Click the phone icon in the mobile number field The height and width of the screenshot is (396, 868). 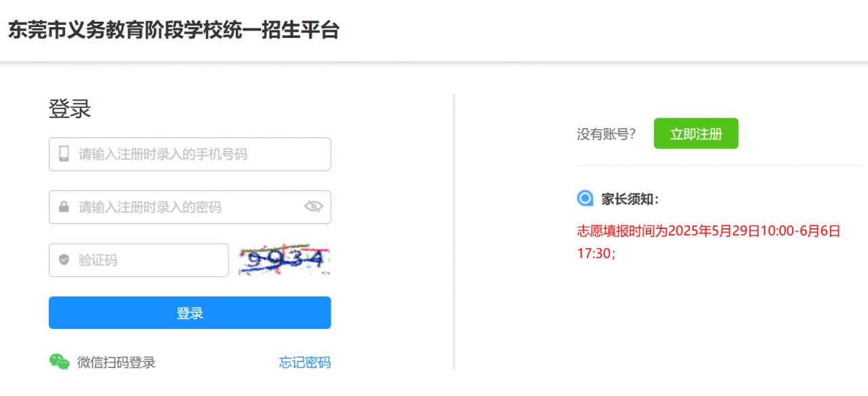coord(64,154)
